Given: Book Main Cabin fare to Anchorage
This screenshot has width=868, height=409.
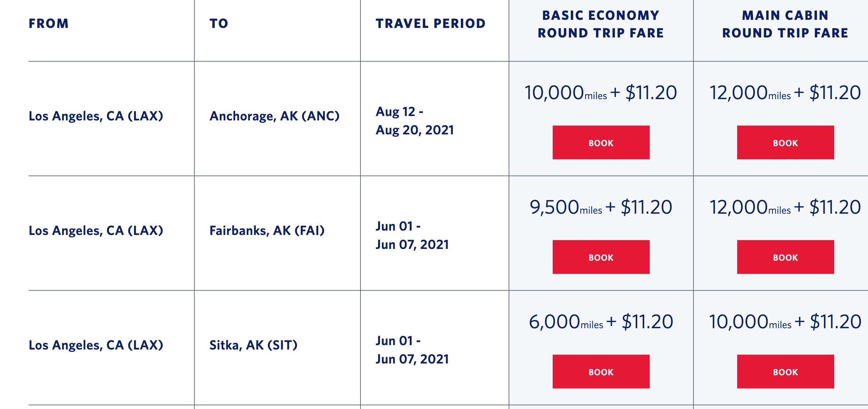Looking at the screenshot, I should (785, 142).
